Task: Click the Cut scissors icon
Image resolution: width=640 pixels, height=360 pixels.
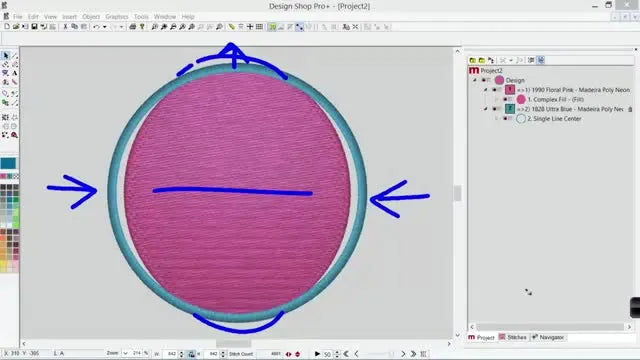Action: click(65, 27)
